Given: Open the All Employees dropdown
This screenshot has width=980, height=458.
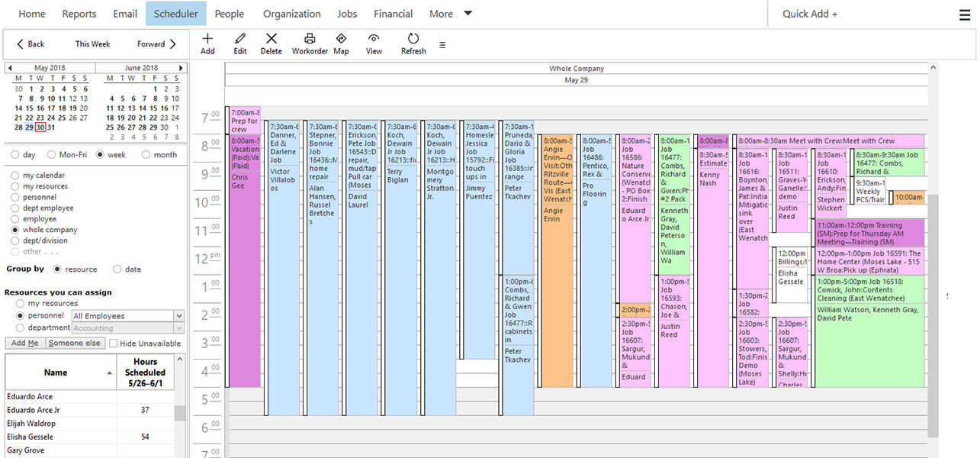Looking at the screenshot, I should coord(127,316).
